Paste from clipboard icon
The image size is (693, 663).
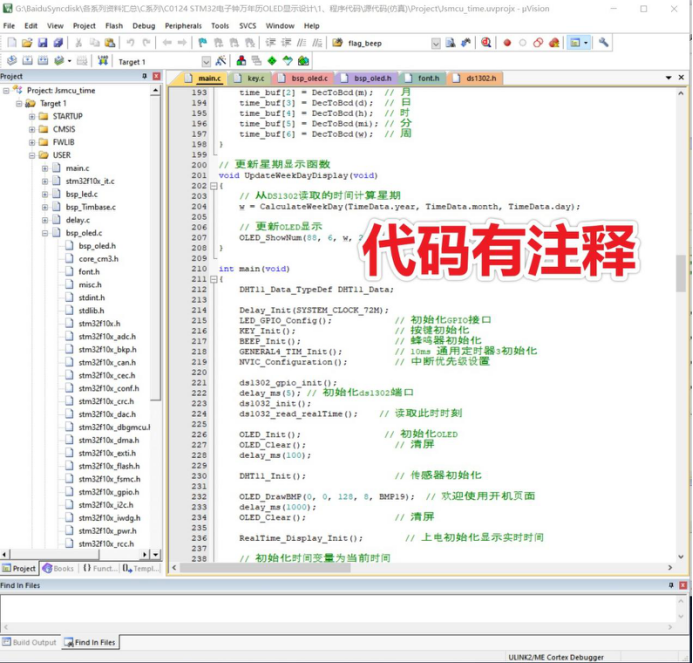click(110, 42)
